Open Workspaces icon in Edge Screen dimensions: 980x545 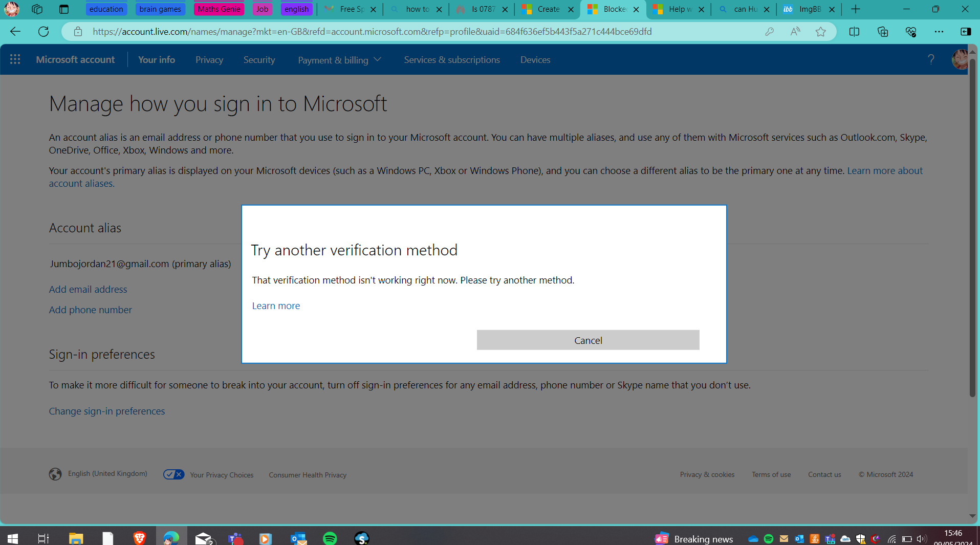37,9
